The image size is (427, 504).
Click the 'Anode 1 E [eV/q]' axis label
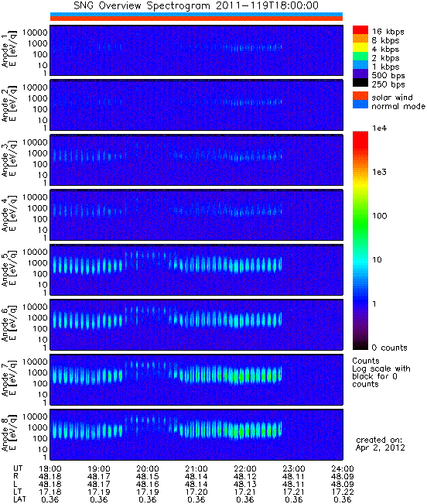[x=9, y=50]
